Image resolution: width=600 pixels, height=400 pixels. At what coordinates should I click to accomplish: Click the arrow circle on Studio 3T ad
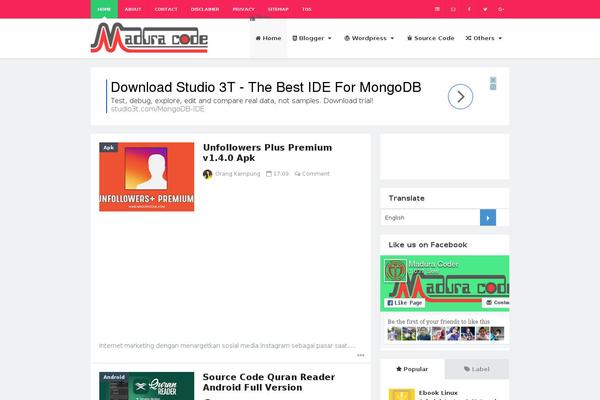460,96
